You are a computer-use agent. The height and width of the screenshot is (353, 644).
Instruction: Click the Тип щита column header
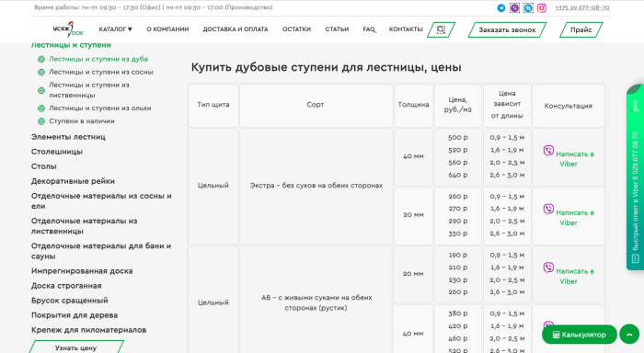pyautogui.click(x=213, y=105)
